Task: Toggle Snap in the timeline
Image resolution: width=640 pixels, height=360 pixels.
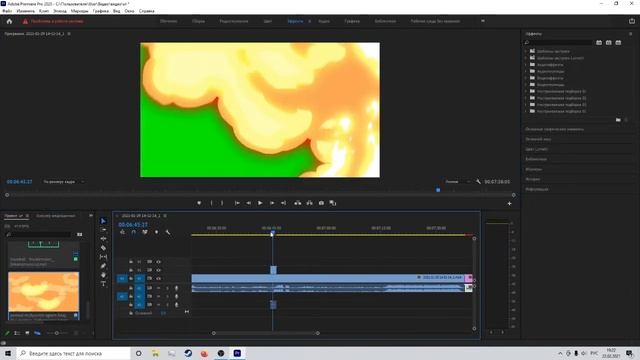Action: pyautogui.click(x=133, y=232)
